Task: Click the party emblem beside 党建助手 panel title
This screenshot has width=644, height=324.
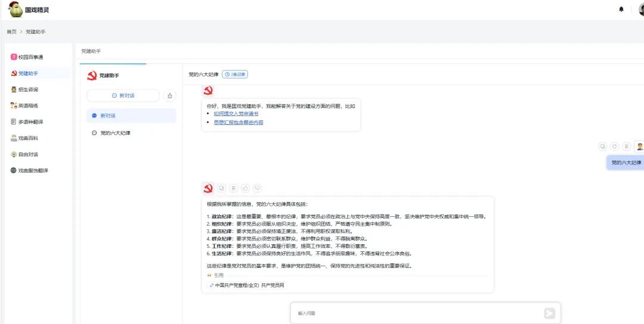Action: tap(92, 76)
